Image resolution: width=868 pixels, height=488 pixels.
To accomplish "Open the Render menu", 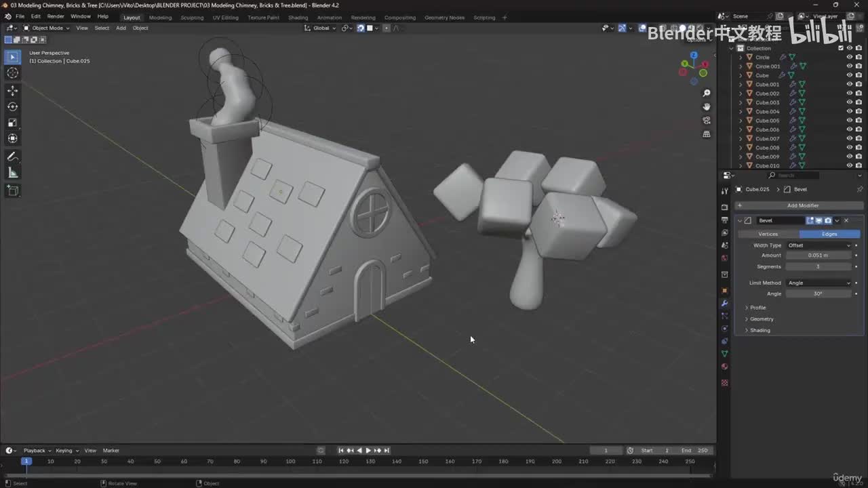I will click(x=56, y=16).
